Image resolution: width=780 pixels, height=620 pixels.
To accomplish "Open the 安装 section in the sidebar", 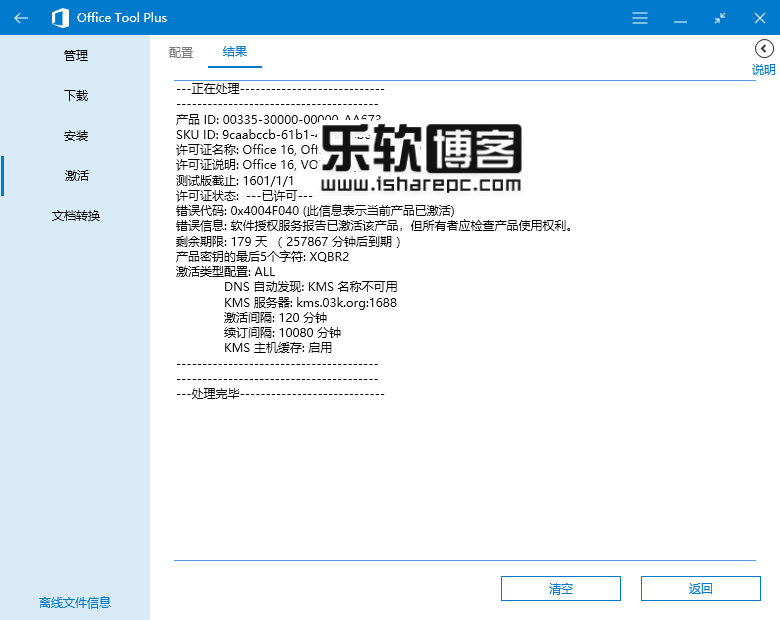I will click(x=76, y=135).
